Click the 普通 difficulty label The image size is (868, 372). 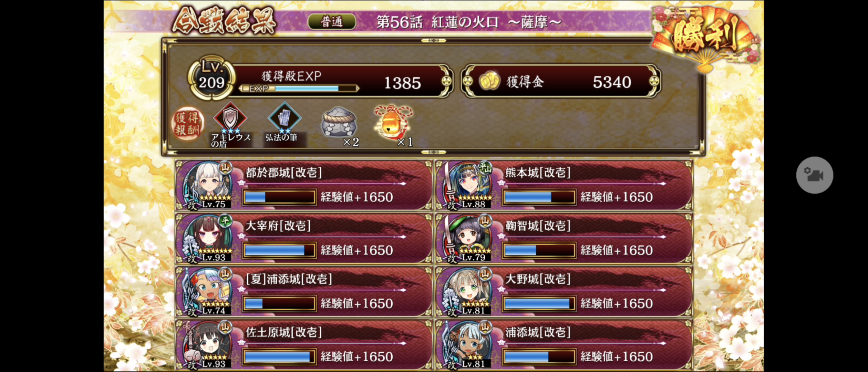click(331, 22)
